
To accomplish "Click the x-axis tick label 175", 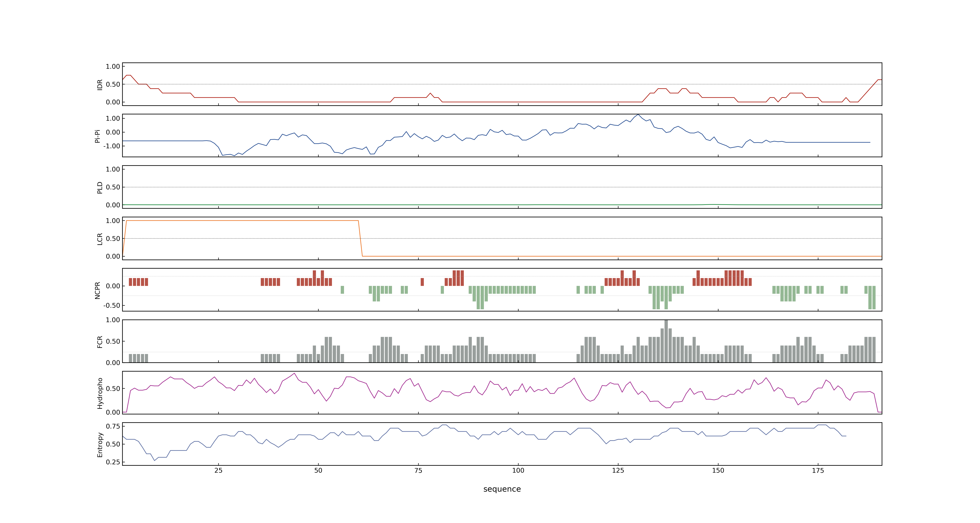I will point(818,470).
